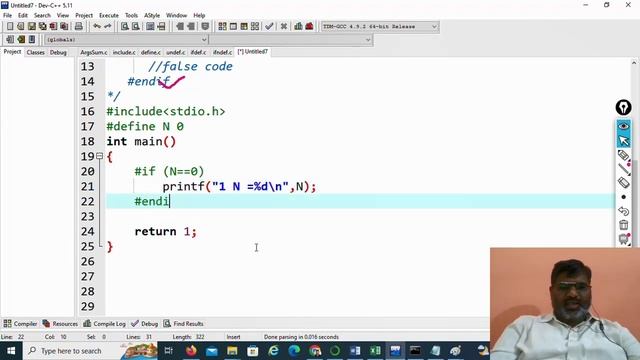Image resolution: width=640 pixels, height=360 pixels.
Task: Collapse the code fold at line 19
Action: pos(99,156)
